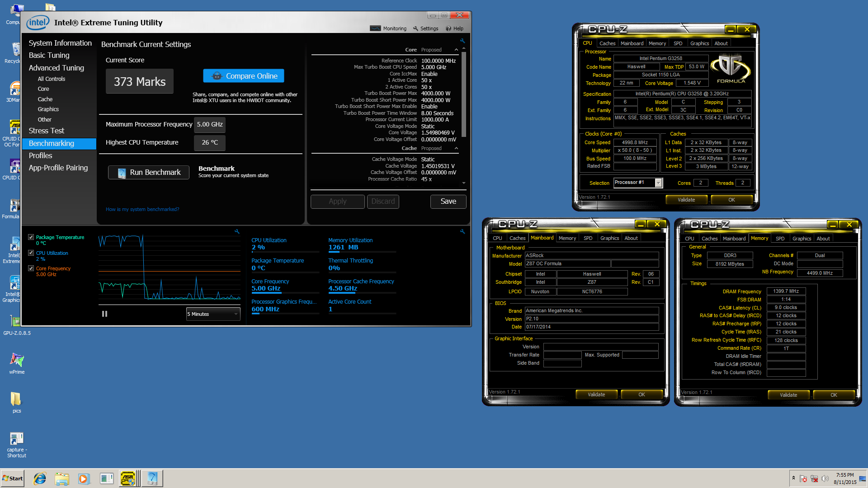Collapse the Cache proposed settings section
The width and height of the screenshot is (868, 488).
click(x=456, y=148)
